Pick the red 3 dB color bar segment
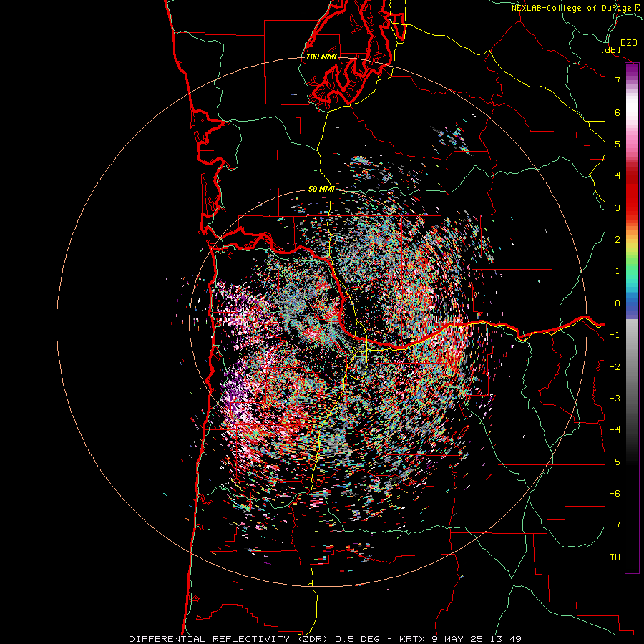Screen dimensions: 644x644 pyautogui.click(x=632, y=208)
